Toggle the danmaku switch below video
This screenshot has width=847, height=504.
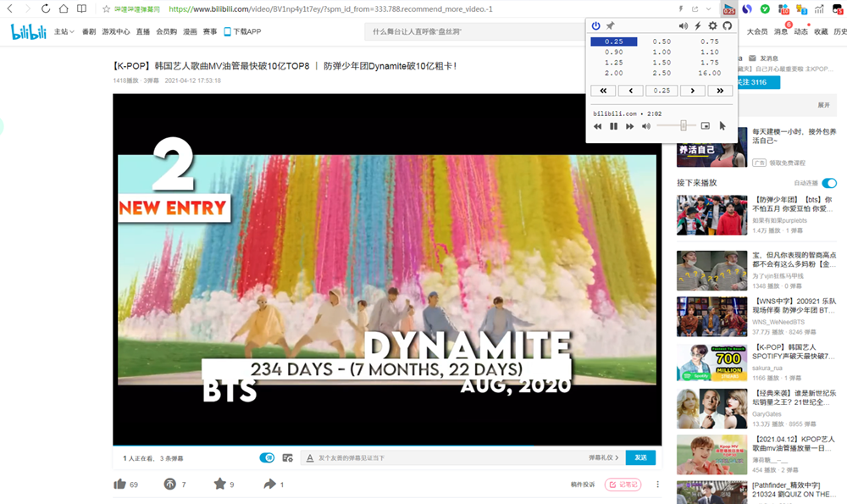point(267,458)
